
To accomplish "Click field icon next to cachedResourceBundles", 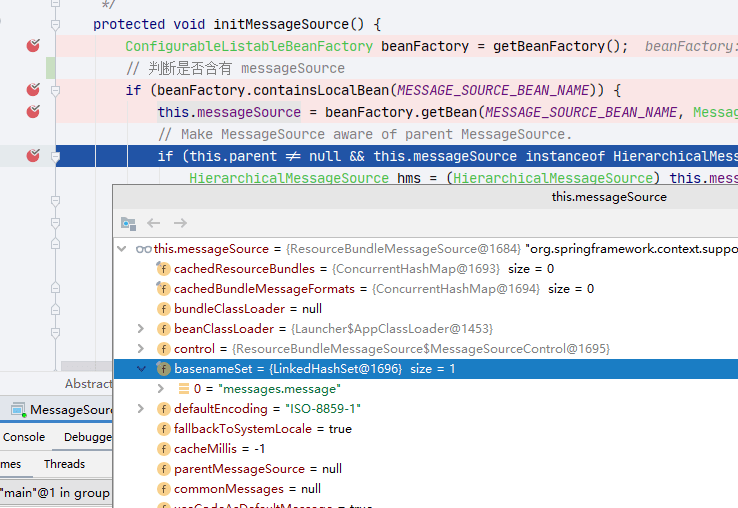I will pos(163,268).
